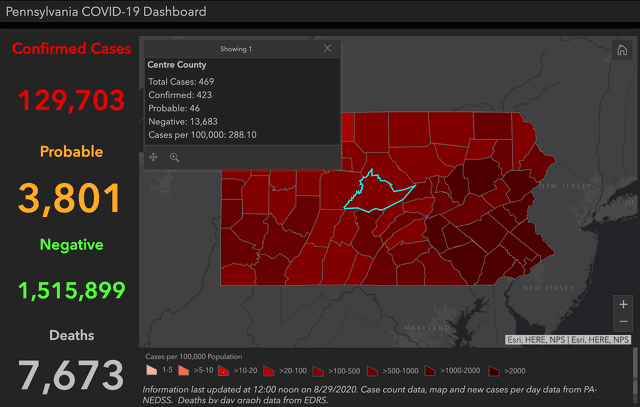Close the Centre County popup

(327, 48)
